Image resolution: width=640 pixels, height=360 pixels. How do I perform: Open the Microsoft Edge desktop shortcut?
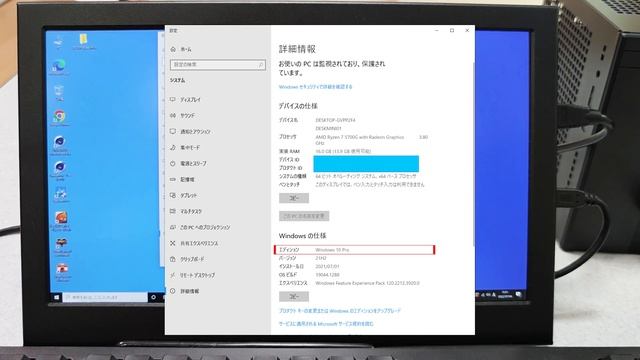(59, 67)
